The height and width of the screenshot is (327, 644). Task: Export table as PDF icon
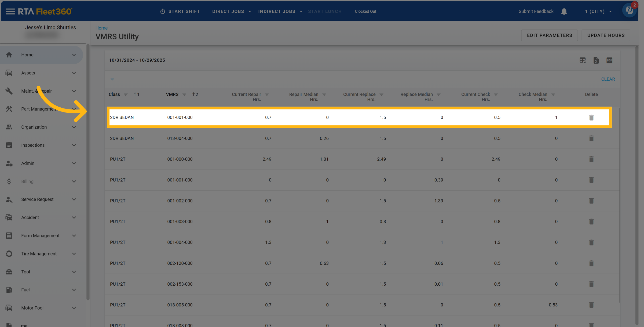(609, 60)
